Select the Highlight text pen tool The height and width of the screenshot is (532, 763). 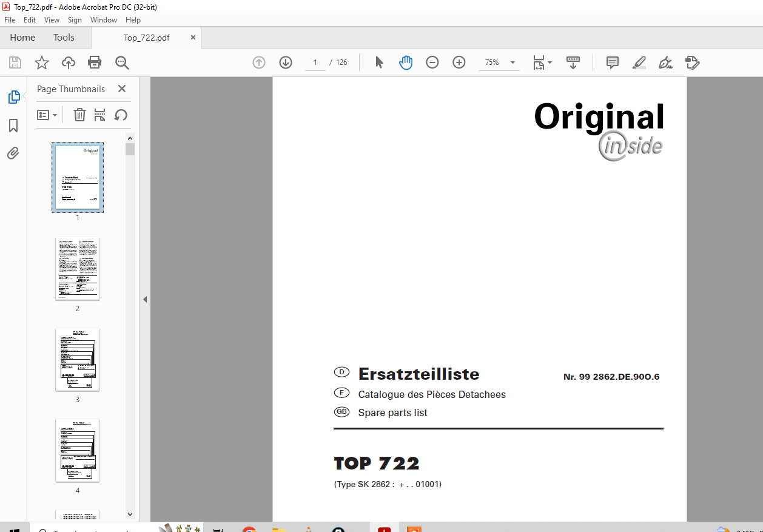pyautogui.click(x=639, y=62)
